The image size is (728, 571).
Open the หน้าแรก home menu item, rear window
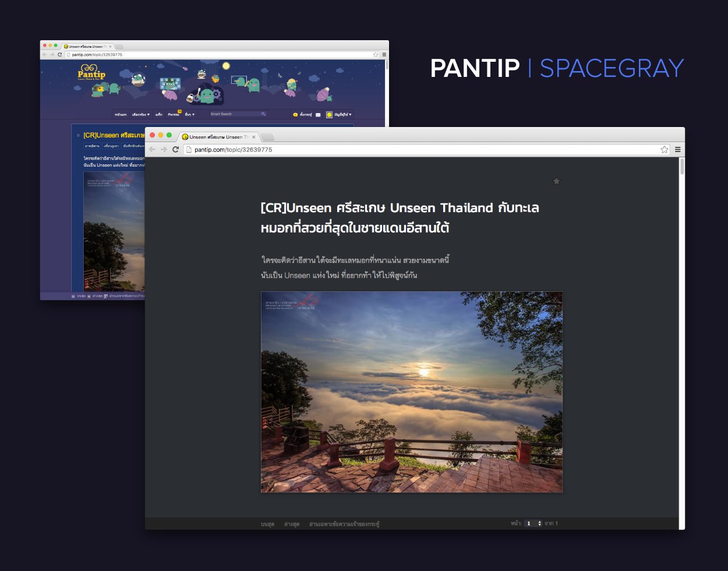[x=121, y=115]
